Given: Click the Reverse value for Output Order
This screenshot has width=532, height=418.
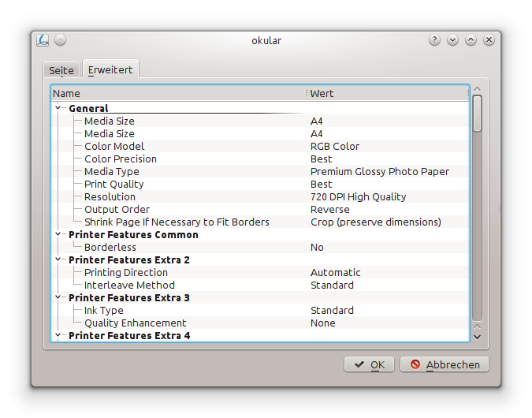Looking at the screenshot, I should (x=329, y=210).
